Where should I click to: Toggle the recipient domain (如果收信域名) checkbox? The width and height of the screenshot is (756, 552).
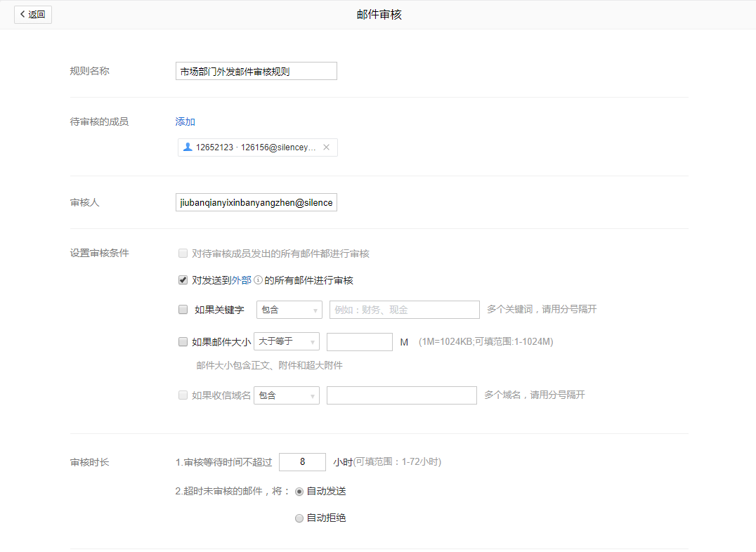tap(183, 395)
